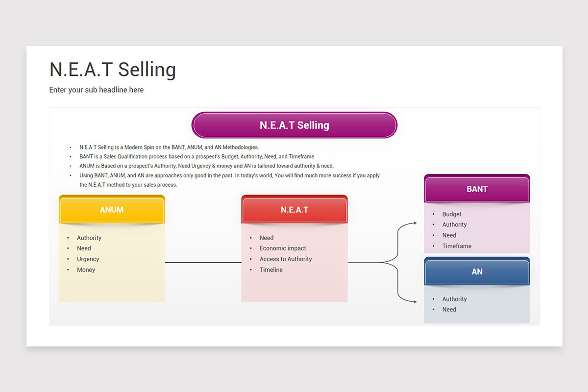Click the yellow ANUM header box
588x392 pixels.
(112, 210)
